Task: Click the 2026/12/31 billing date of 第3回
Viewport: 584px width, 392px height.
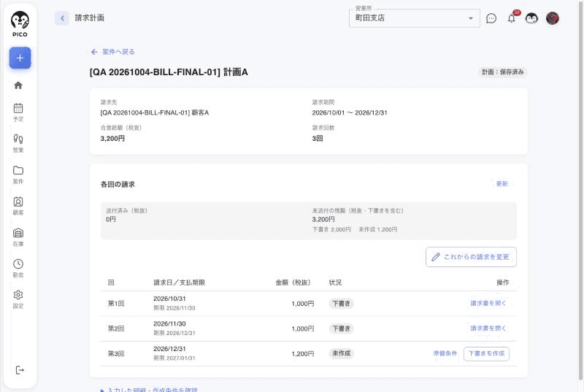Action: 169,348
